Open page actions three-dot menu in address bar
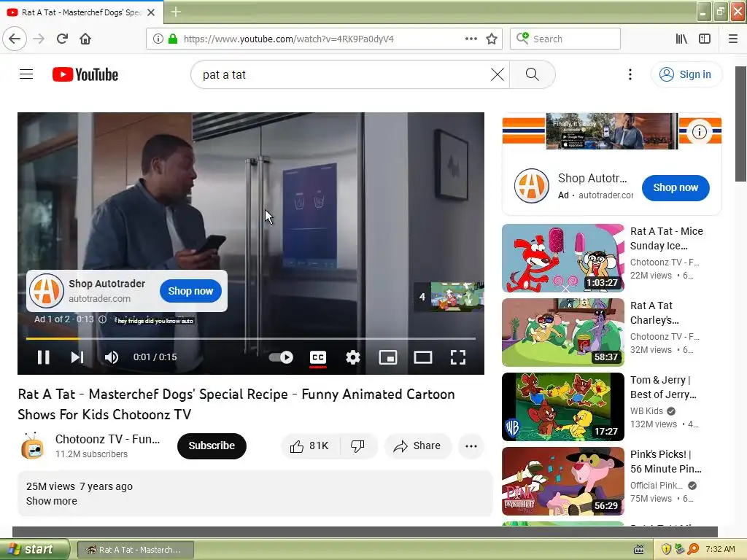Image resolution: width=747 pixels, height=560 pixels. (x=471, y=39)
